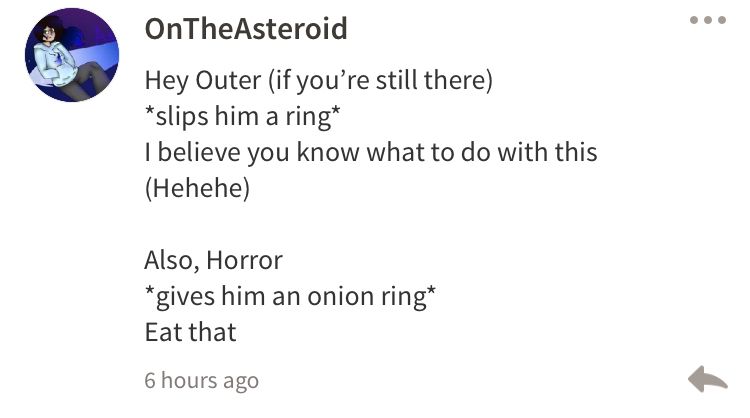
Task: Open the three-dot more options menu
Action: click(x=708, y=20)
